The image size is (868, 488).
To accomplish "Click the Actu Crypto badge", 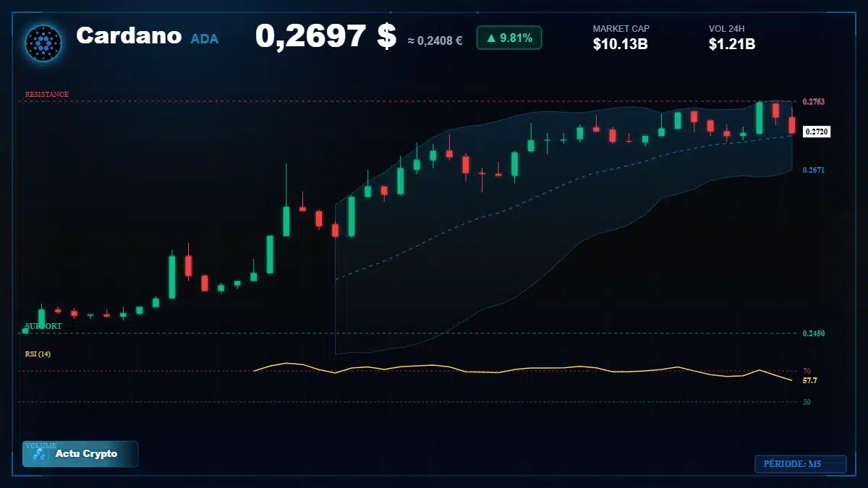I will click(x=80, y=454).
